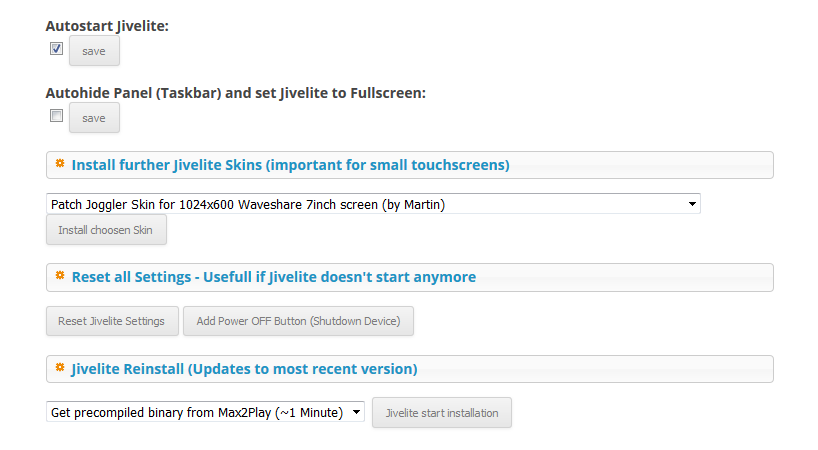Enable the Autohide Panel fullscreen checkbox
The image size is (818, 450).
[56, 115]
